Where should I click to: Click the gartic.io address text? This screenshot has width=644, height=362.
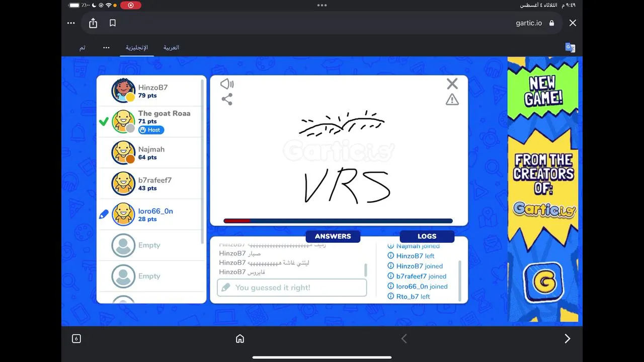click(529, 23)
